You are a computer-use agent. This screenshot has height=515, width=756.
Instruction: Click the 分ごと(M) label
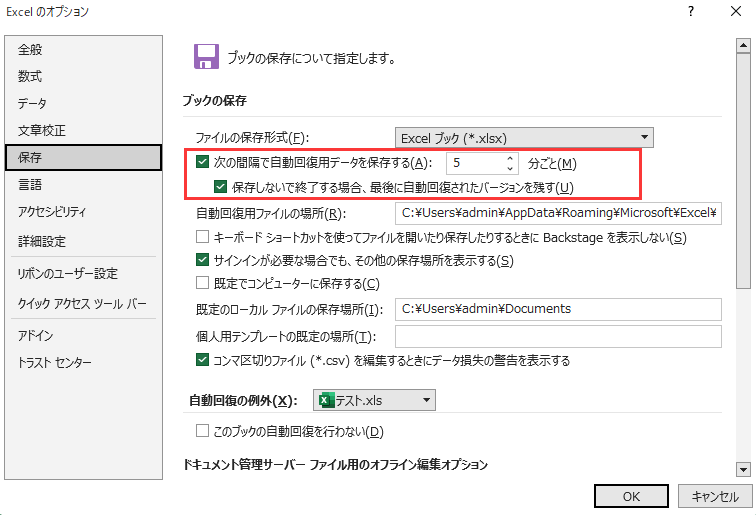[552, 163]
